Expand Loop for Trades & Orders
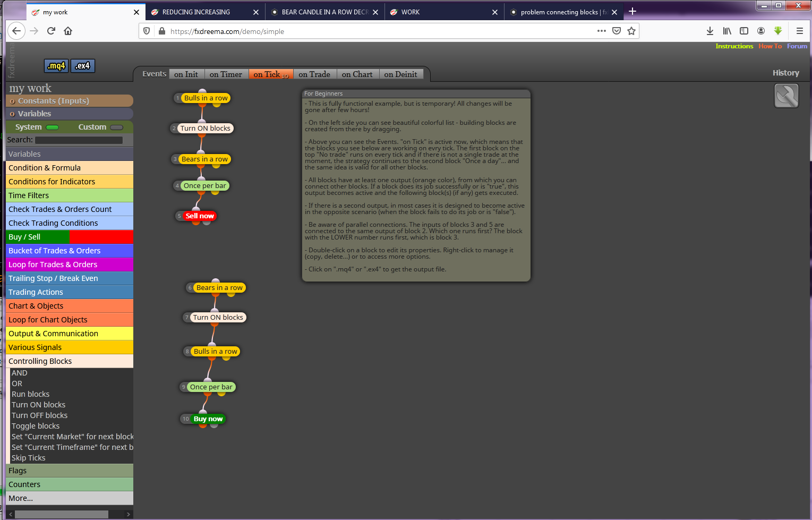 70,265
